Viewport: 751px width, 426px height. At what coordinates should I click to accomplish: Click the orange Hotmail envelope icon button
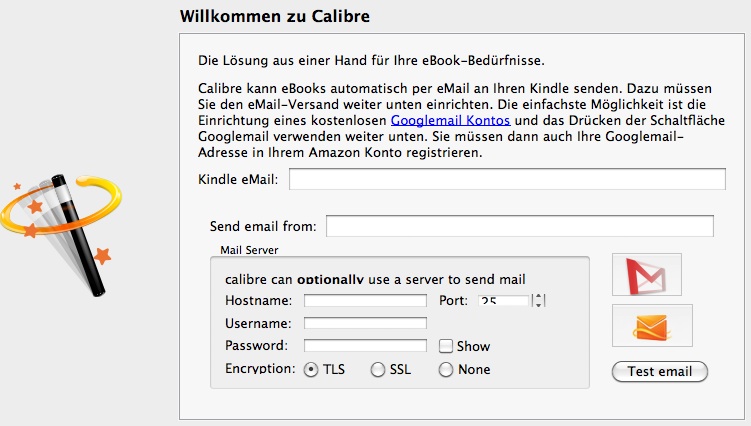pyautogui.click(x=652, y=325)
